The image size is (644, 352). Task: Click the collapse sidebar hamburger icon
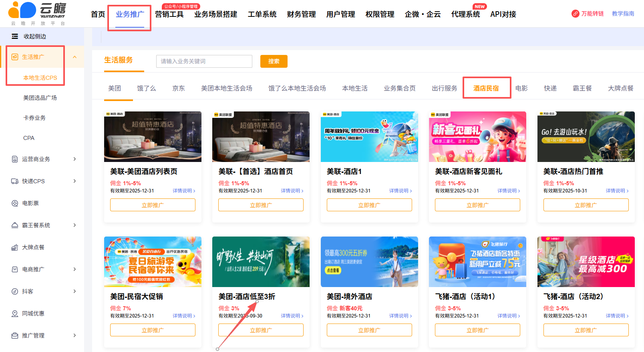click(x=15, y=36)
